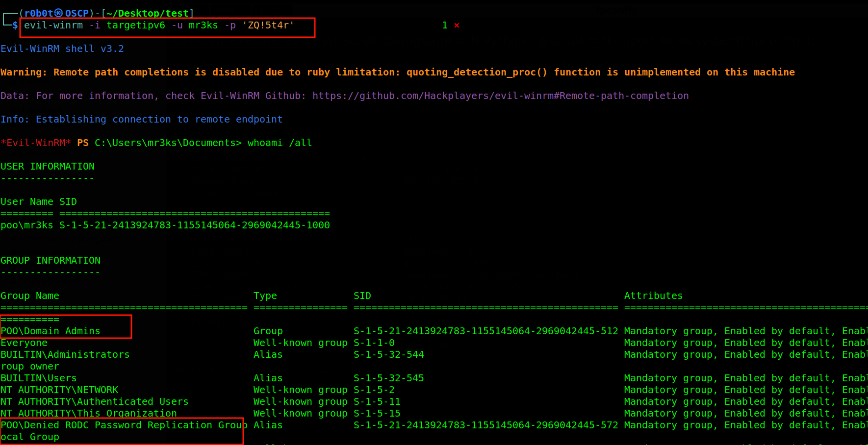Screen dimensions: 868x445
Task: Click the exit code number 1
Action: [x=445, y=25]
